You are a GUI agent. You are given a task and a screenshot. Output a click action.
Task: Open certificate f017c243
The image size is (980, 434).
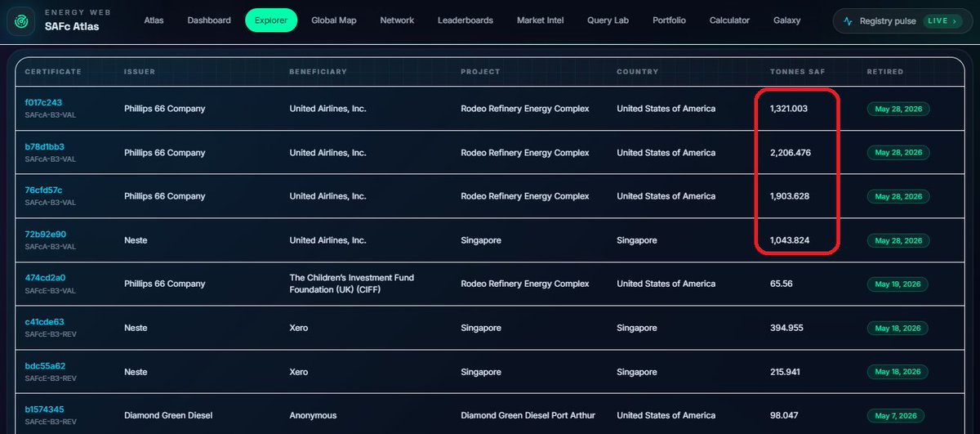[43, 102]
